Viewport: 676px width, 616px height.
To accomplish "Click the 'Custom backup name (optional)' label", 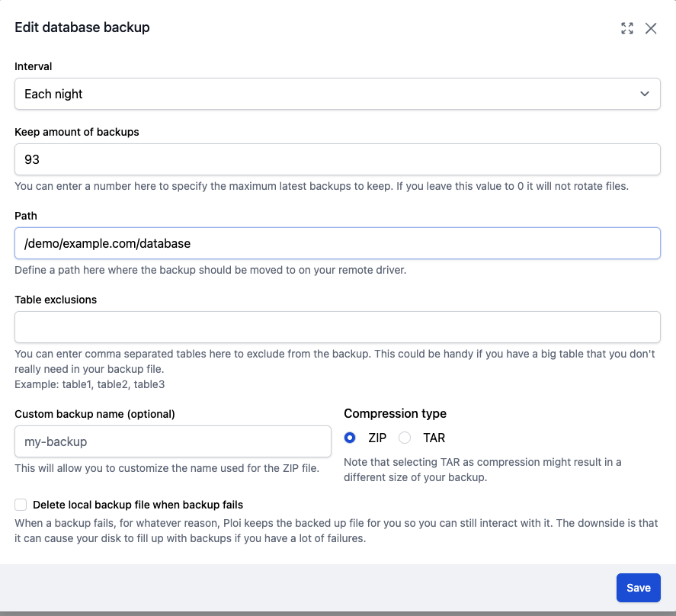I will 95,414.
